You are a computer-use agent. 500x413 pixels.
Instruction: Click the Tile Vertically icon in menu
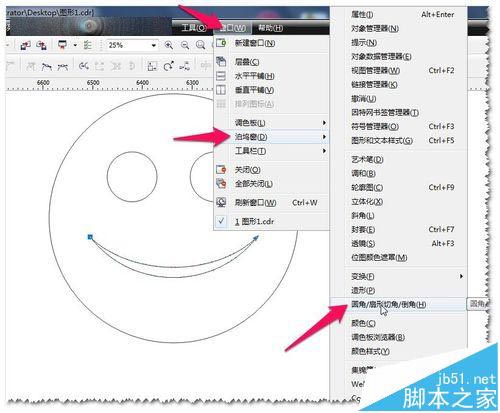pyautogui.click(x=221, y=90)
